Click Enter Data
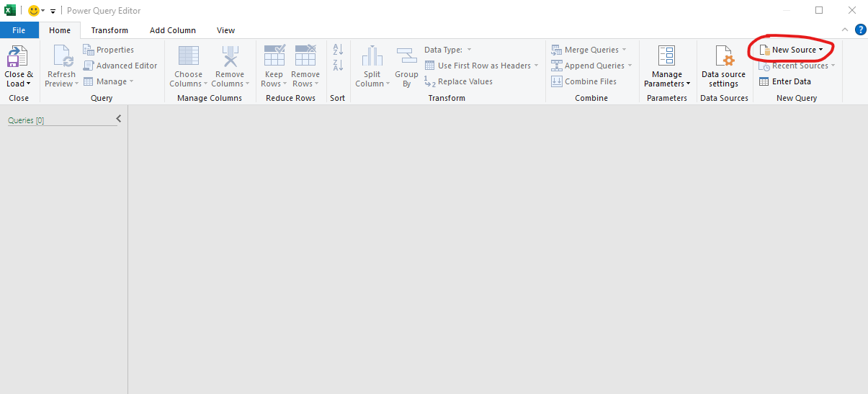The image size is (868, 394). tap(785, 81)
